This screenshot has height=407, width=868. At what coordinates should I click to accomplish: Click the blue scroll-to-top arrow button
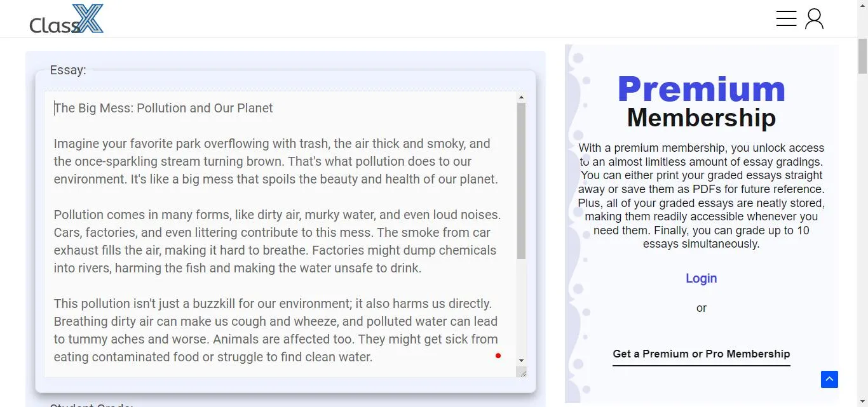829,379
